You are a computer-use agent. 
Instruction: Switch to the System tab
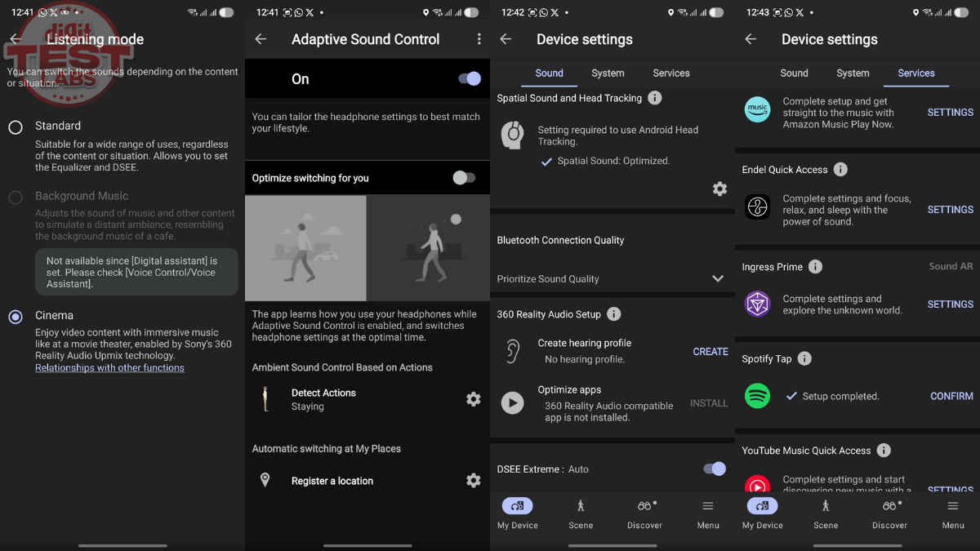(x=608, y=73)
